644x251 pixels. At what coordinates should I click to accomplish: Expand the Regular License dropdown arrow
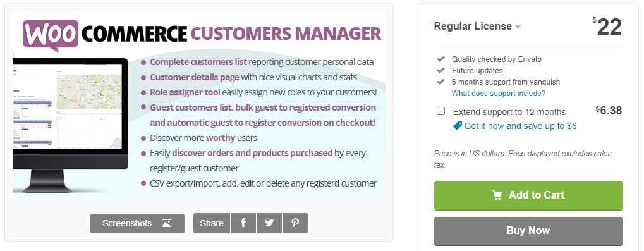pos(518,27)
